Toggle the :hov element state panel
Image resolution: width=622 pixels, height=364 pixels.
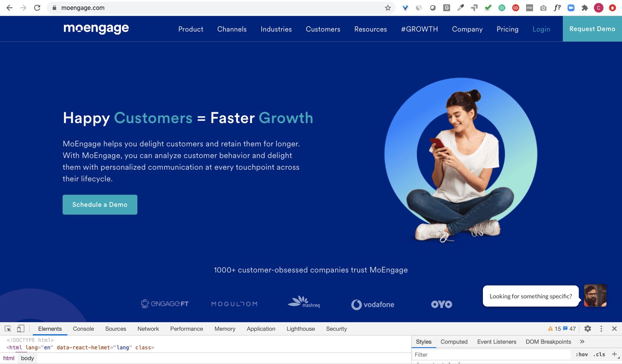pyautogui.click(x=582, y=355)
